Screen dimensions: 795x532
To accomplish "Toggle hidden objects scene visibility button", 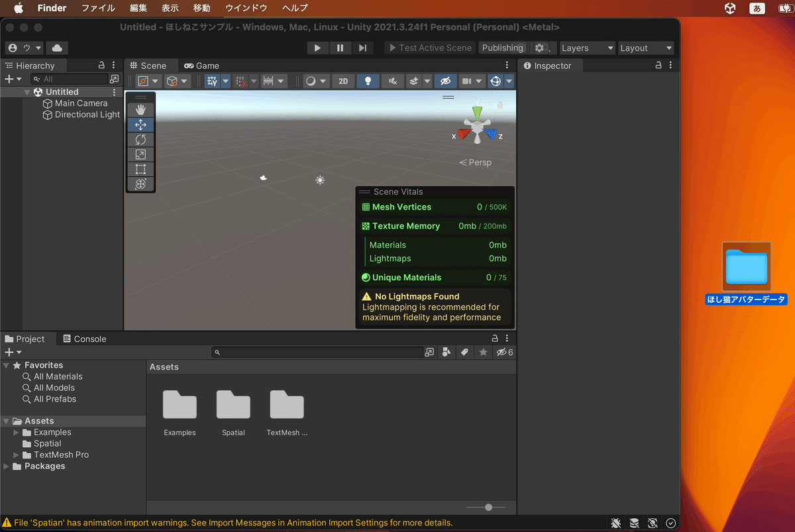I will click(445, 81).
